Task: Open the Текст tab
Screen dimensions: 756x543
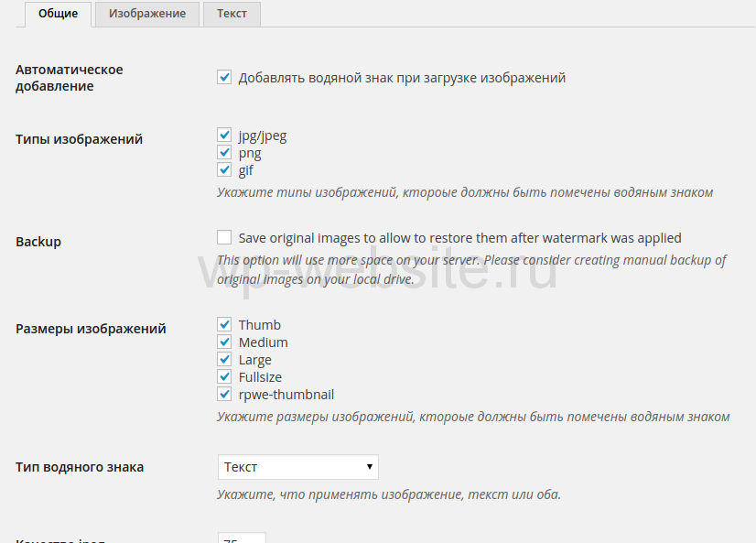Action: pyautogui.click(x=232, y=14)
